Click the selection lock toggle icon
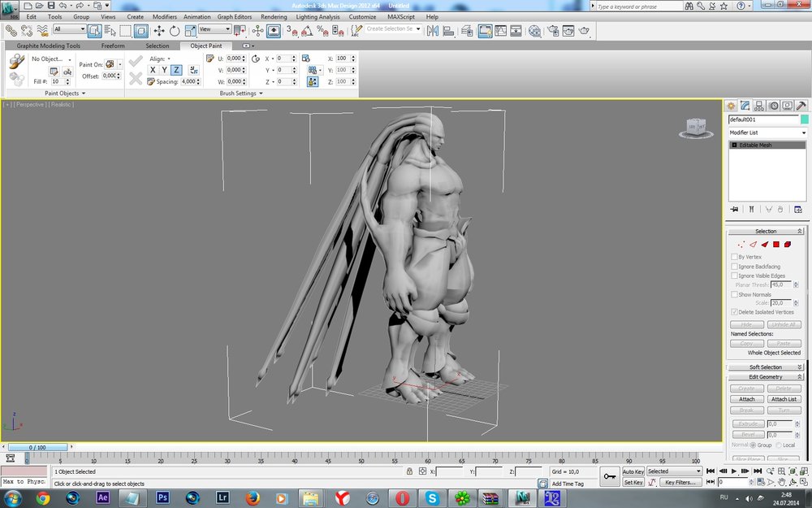Screen dimensions: 812x508 pyautogui.click(x=410, y=471)
